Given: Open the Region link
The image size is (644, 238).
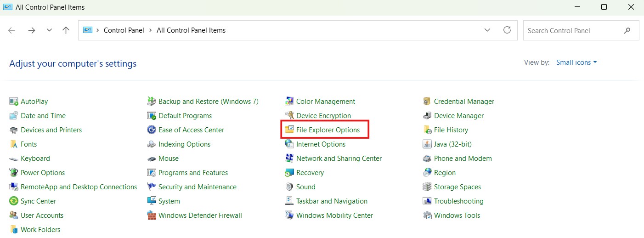Looking at the screenshot, I should coord(445,173).
